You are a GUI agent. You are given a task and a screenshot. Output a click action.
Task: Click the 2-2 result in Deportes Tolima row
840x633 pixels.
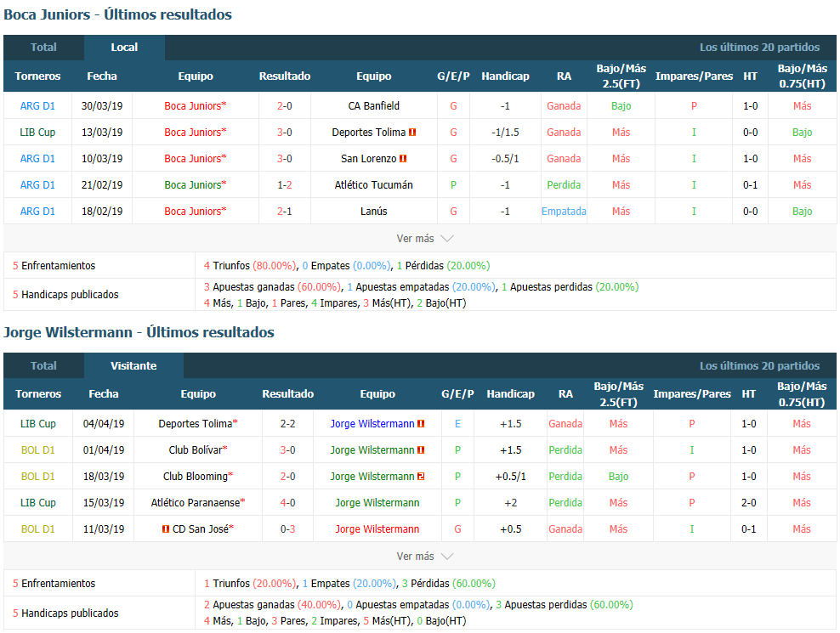(x=287, y=424)
